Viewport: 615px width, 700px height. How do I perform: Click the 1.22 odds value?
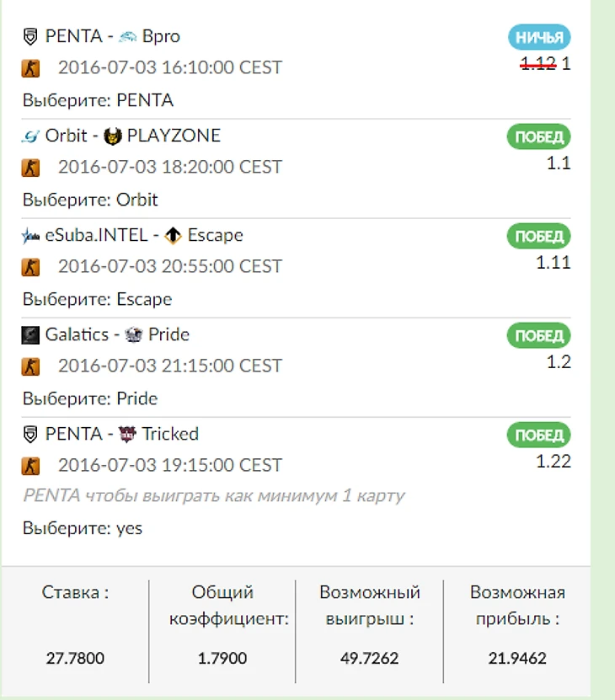[x=553, y=461]
